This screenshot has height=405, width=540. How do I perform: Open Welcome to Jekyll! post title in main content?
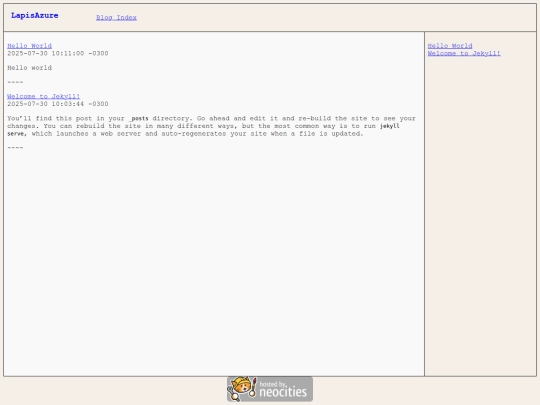coord(43,96)
